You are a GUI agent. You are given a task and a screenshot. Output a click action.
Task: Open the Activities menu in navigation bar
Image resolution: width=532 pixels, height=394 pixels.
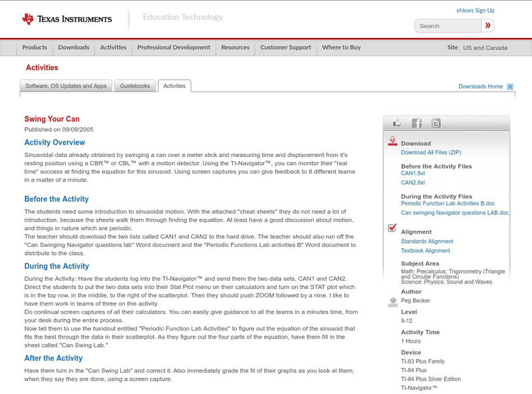[113, 47]
